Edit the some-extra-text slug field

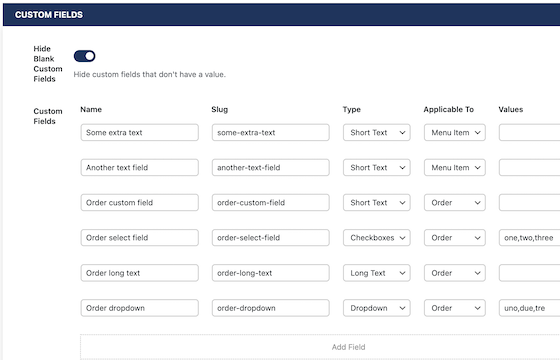[x=271, y=132]
